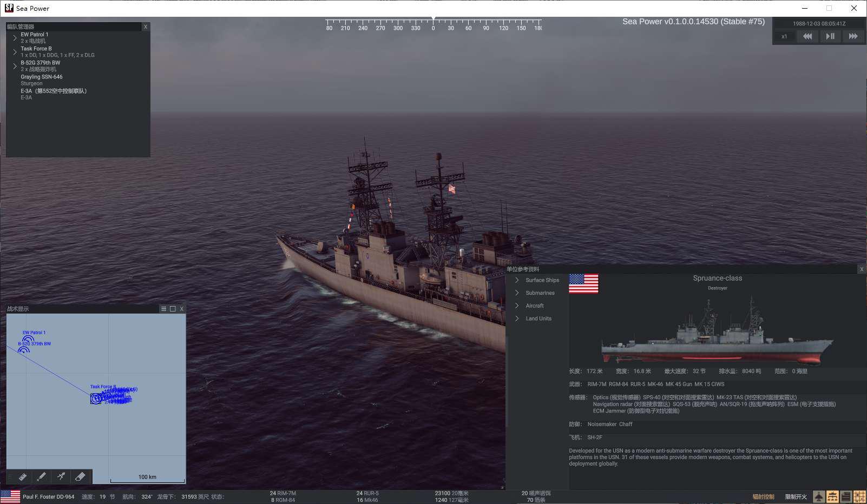Click the grid map icon in bottom status bar
This screenshot has width=867, height=504.
click(x=859, y=496)
